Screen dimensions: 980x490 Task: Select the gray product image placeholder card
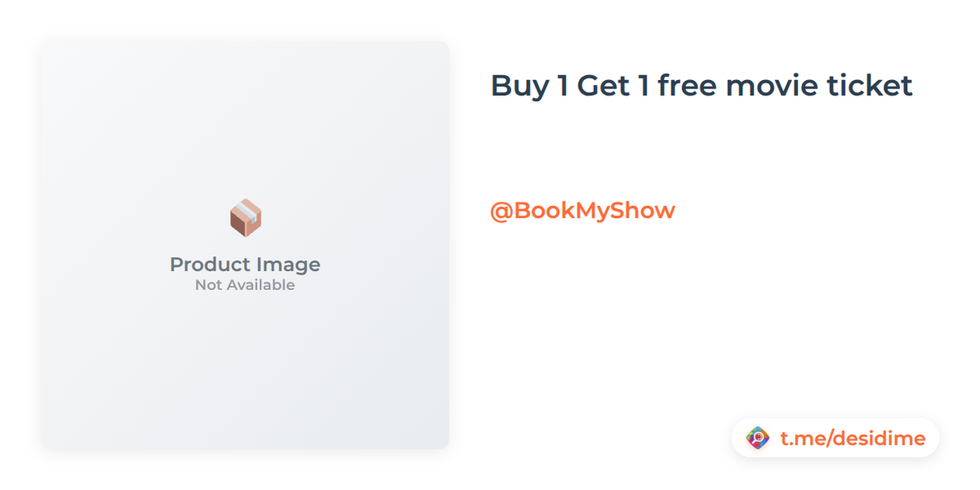pyautogui.click(x=245, y=245)
